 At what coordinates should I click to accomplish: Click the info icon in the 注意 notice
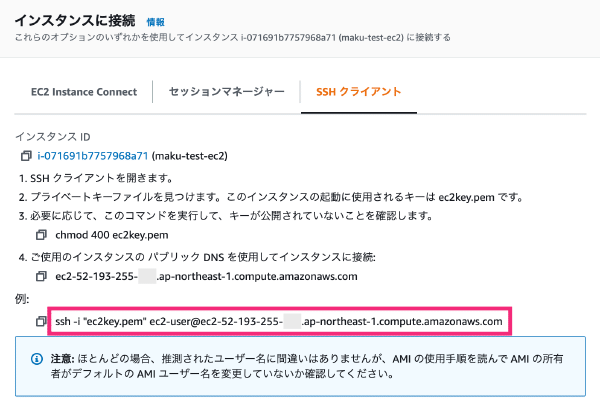pos(37,359)
